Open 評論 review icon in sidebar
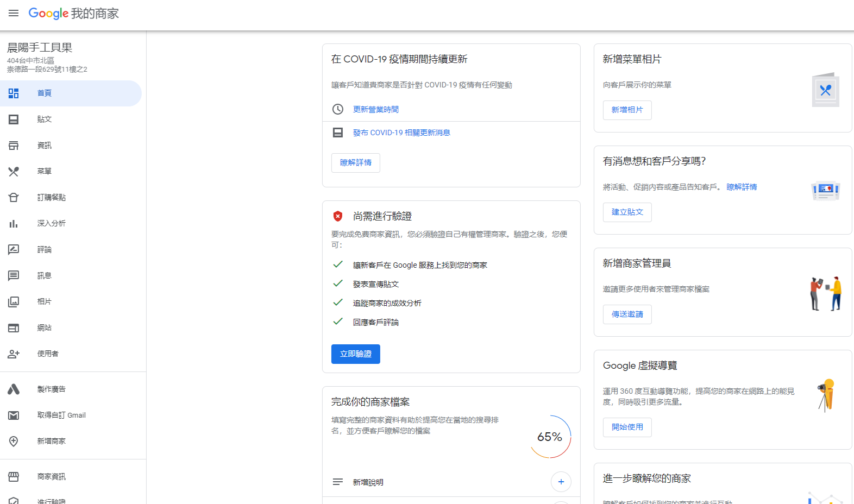This screenshot has height=504, width=854. [14, 250]
